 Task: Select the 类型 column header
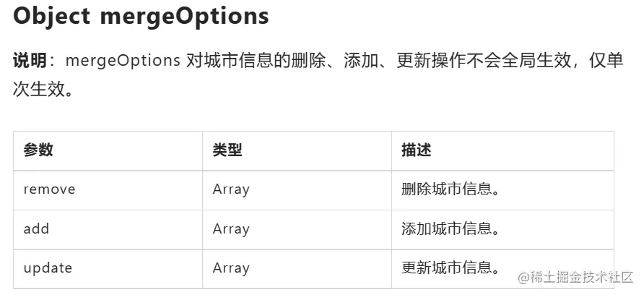[227, 150]
